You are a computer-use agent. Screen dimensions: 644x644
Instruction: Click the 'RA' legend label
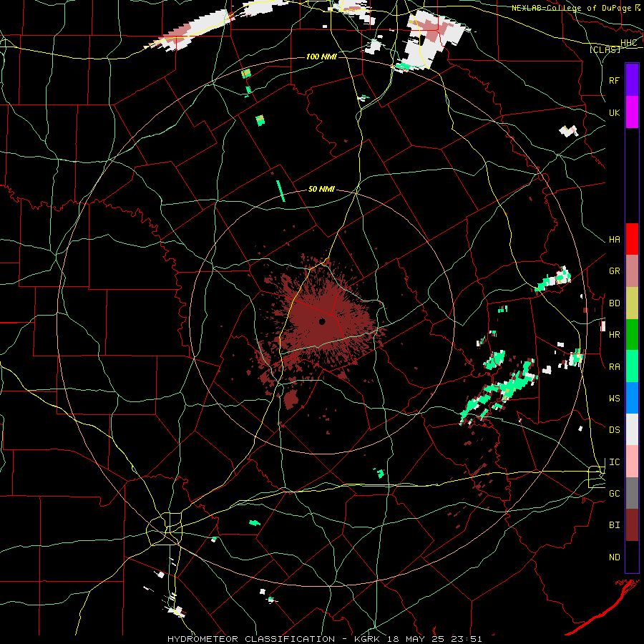[x=614, y=367]
